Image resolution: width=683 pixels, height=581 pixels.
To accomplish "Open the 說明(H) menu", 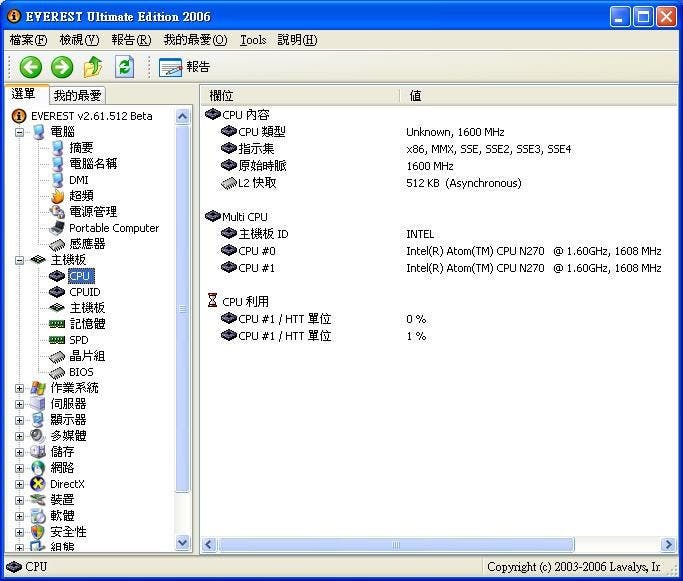I will [298, 40].
